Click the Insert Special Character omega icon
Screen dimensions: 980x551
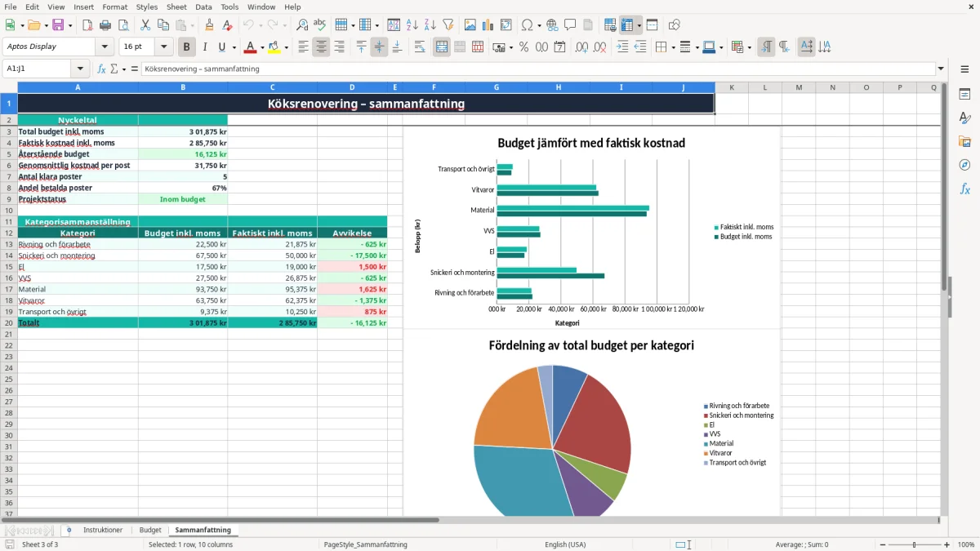[x=527, y=25]
